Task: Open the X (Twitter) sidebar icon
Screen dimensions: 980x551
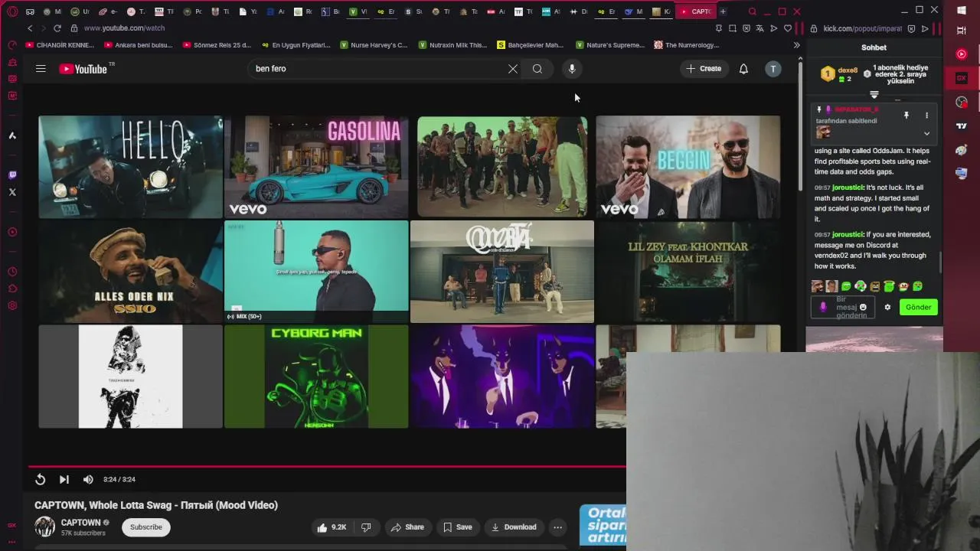Action: (x=12, y=192)
